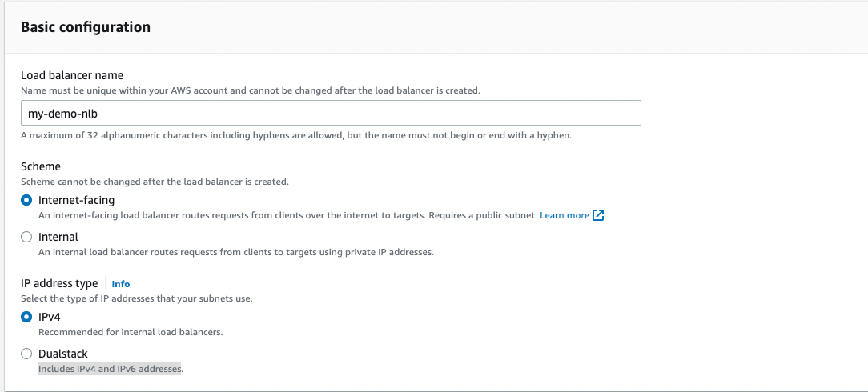
Task: Click the highlighted 'Includes IPv4 and IPv6 addresses' text
Action: tap(111, 369)
